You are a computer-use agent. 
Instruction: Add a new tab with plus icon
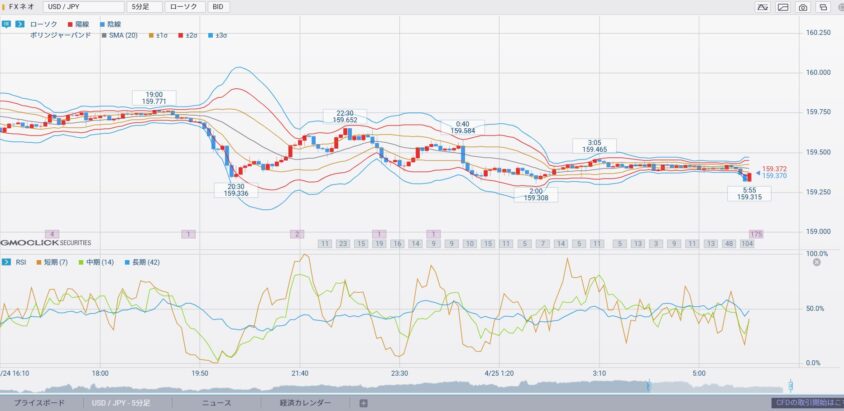(363, 403)
